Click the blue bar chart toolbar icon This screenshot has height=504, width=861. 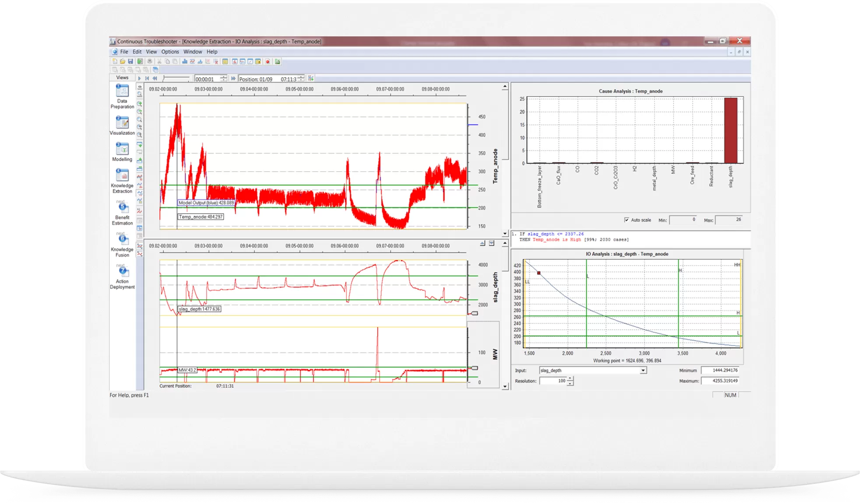tap(184, 61)
